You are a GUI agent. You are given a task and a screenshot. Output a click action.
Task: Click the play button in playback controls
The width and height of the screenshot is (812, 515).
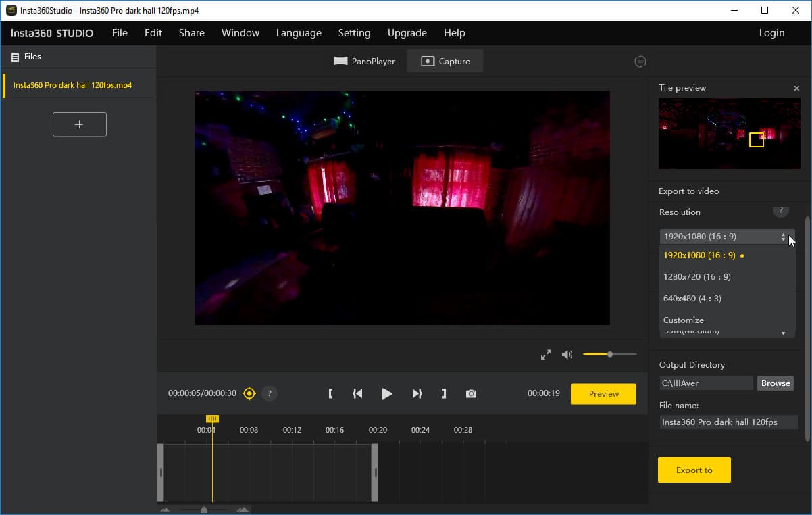pyautogui.click(x=386, y=393)
